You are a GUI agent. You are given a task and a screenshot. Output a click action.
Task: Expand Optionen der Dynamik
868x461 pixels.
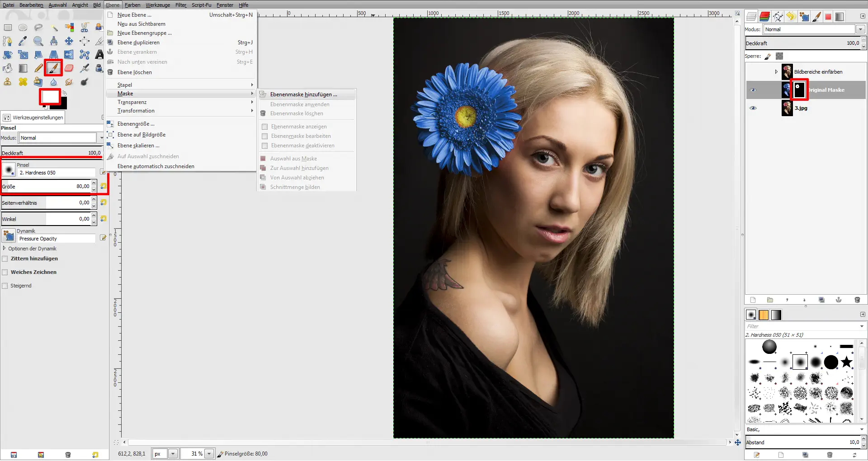pos(5,249)
